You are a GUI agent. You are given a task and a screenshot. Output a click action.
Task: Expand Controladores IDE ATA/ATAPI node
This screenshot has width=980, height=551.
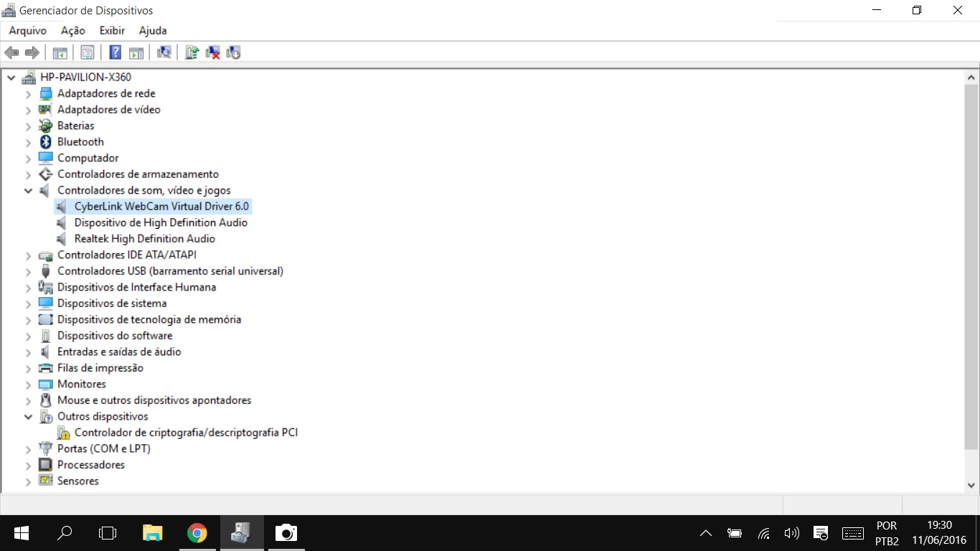coord(28,255)
